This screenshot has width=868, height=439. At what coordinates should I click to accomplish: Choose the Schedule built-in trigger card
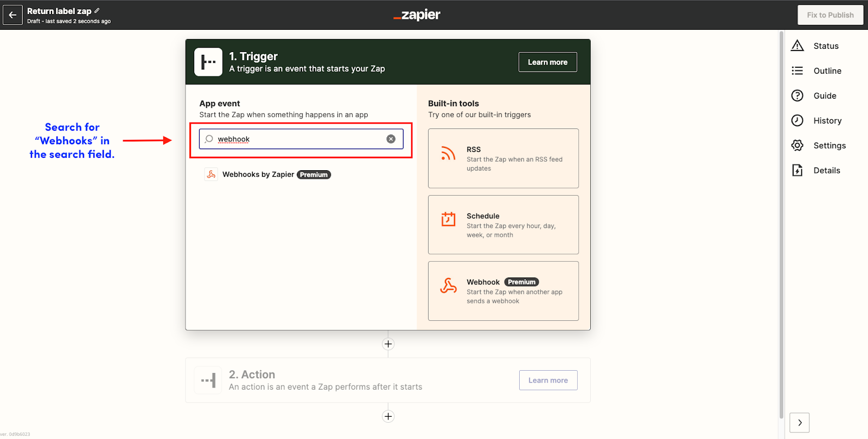click(503, 225)
